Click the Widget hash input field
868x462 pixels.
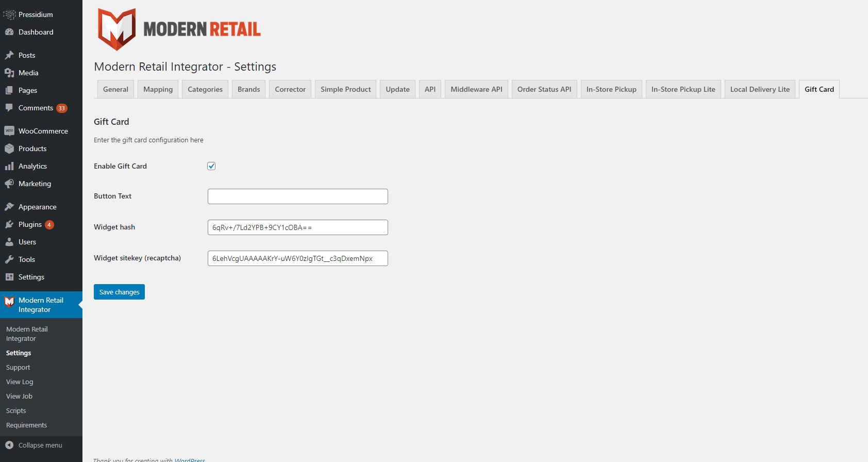pos(298,227)
